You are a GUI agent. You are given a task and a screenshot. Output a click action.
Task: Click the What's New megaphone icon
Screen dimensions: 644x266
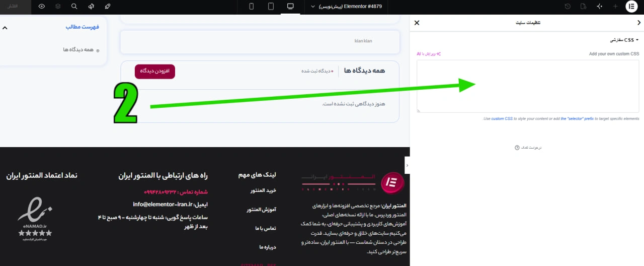click(91, 7)
